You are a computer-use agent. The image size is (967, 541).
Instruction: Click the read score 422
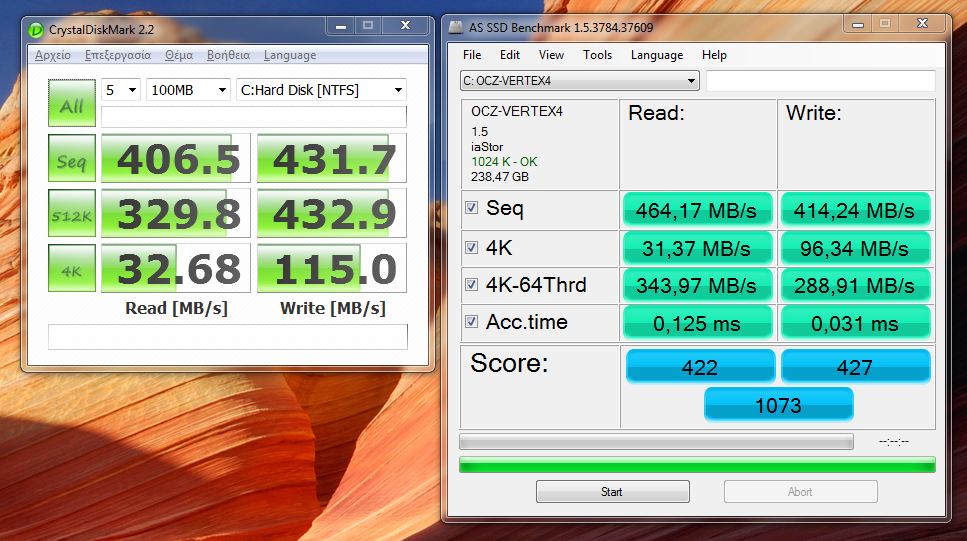[x=700, y=367]
